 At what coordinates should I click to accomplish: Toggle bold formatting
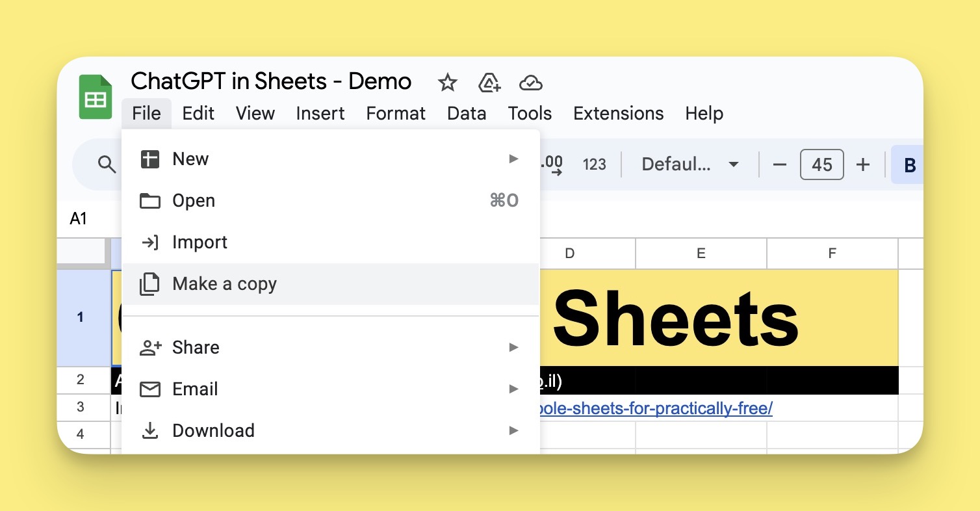pos(907,164)
